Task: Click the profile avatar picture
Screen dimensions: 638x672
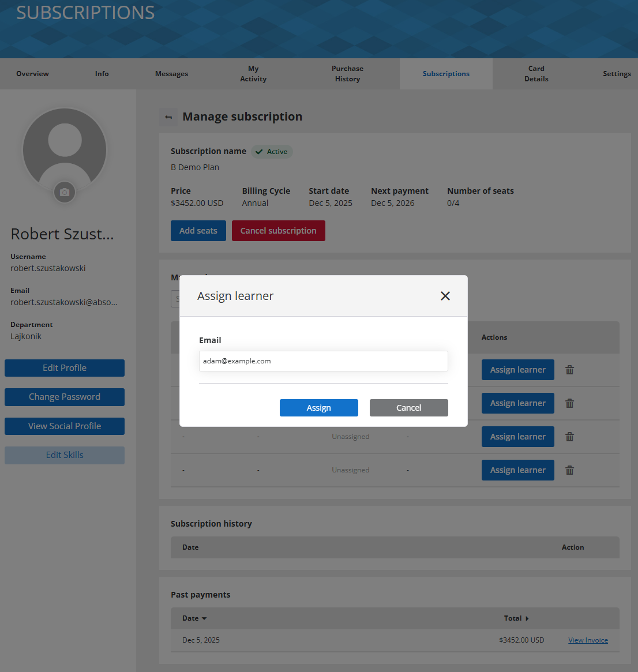Action: click(x=65, y=150)
